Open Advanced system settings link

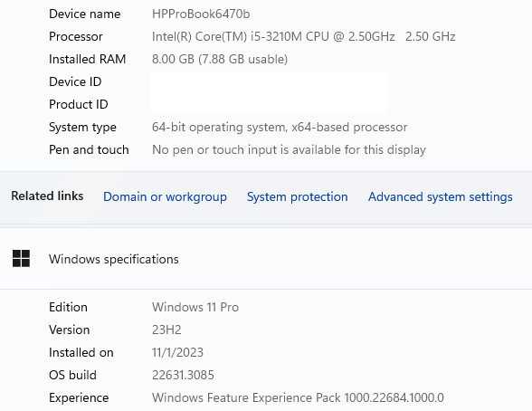click(x=441, y=196)
